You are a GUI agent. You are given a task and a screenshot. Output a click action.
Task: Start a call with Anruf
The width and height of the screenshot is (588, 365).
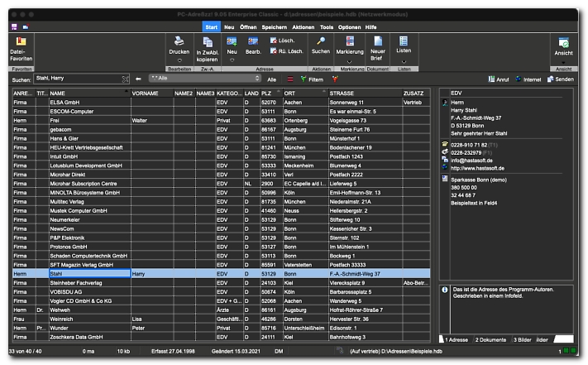[499, 79]
